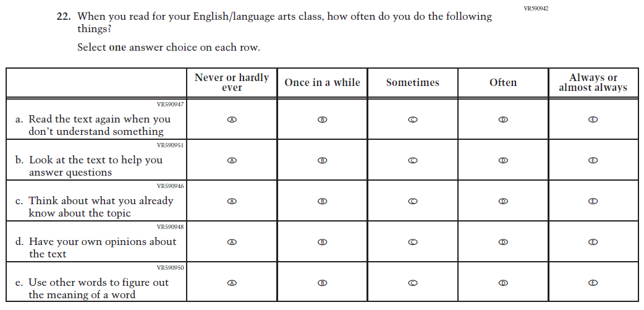Select 'Never or hardly ever' for thinking about topic

coord(232,201)
